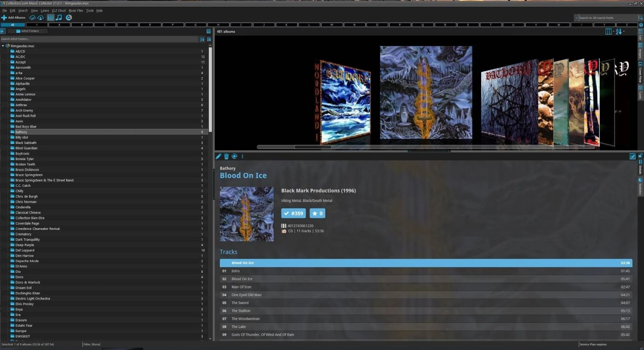Open the A-Z sort order dropdown
The image size is (644, 350).
620,31
